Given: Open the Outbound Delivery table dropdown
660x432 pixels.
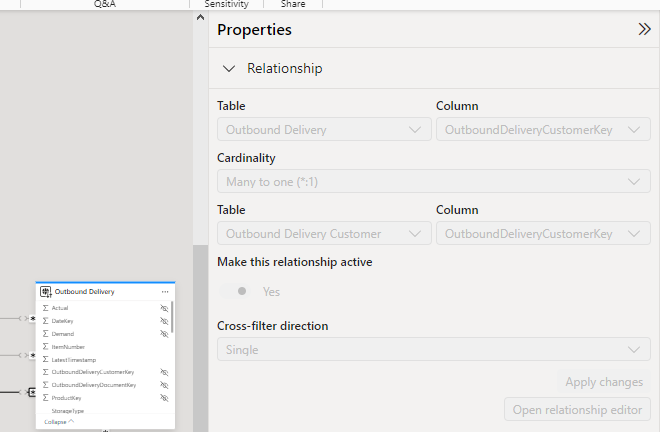Looking at the screenshot, I should [x=324, y=129].
